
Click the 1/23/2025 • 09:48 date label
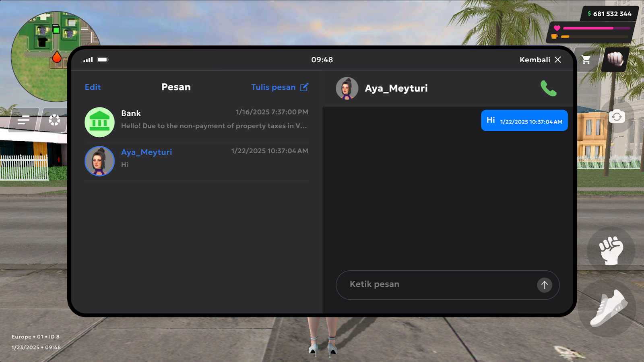[x=36, y=347]
